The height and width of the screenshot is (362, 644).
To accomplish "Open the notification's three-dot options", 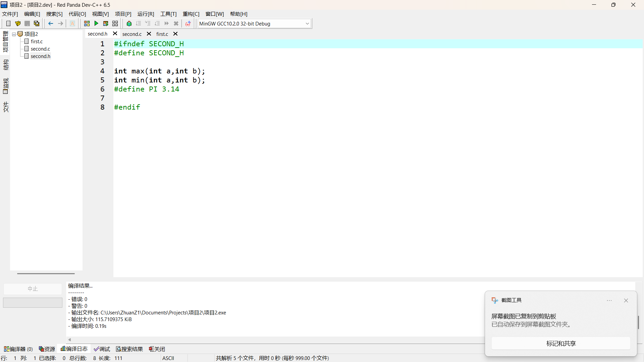I will [x=609, y=300].
